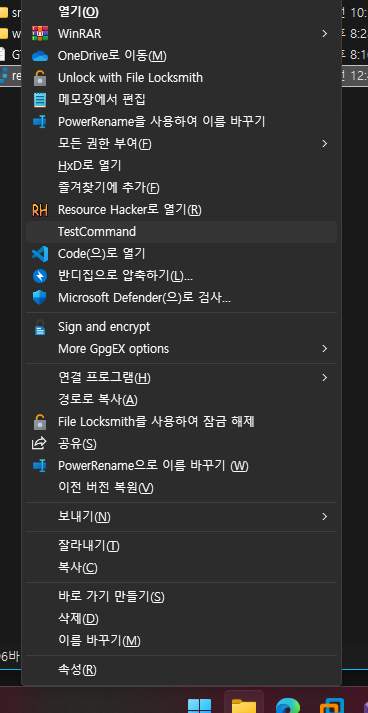
Task: Select HxD로 열기 menu item
Action: 181,166
